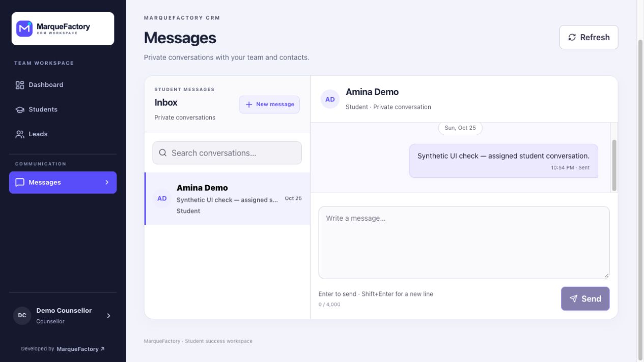Start a New message
Image resolution: width=644 pixels, height=362 pixels.
pyautogui.click(x=269, y=104)
